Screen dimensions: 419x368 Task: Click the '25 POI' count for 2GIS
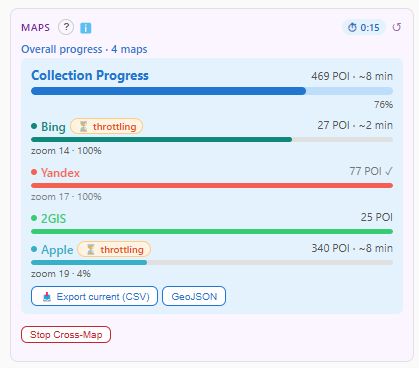coord(377,217)
